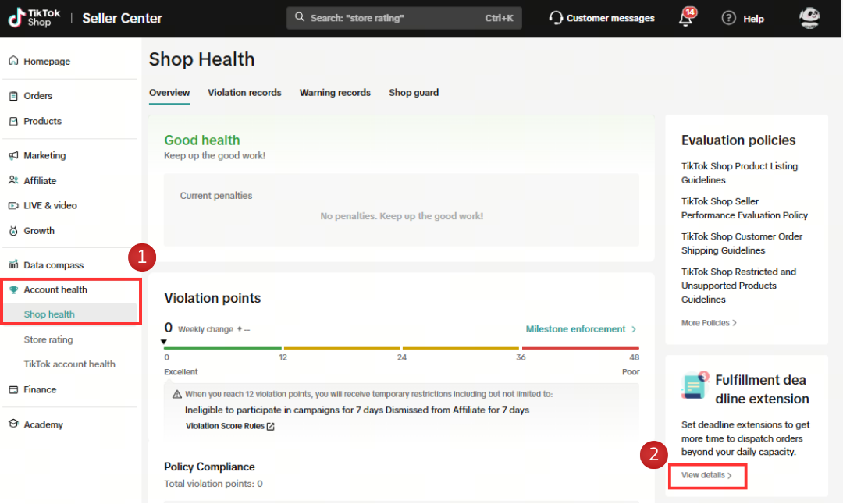Open Violation Score Rules link

pos(229,426)
